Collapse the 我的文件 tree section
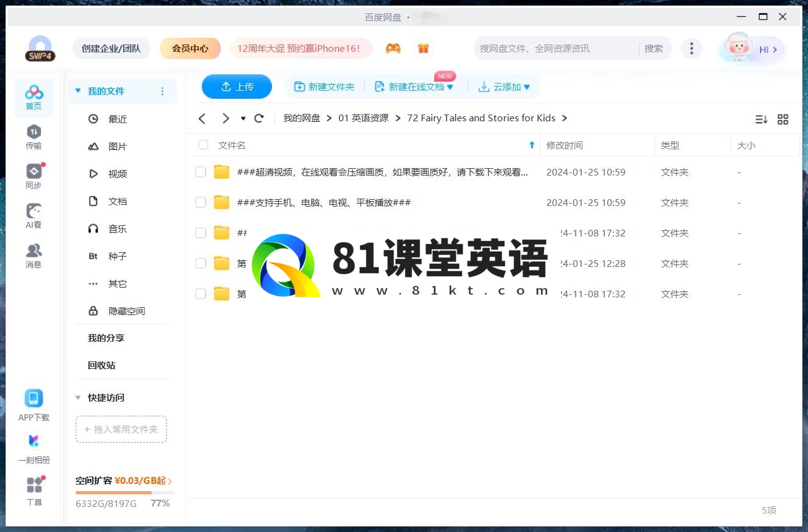 point(78,91)
